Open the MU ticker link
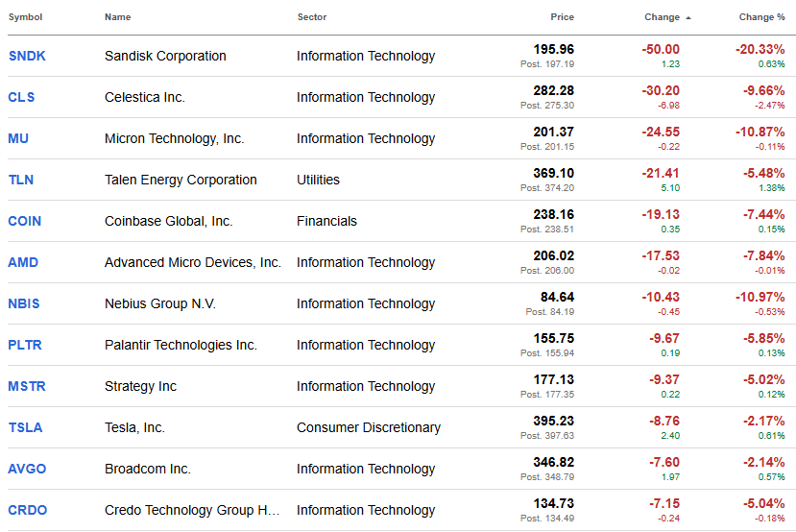This screenshot has height=532, width=796. 18,138
